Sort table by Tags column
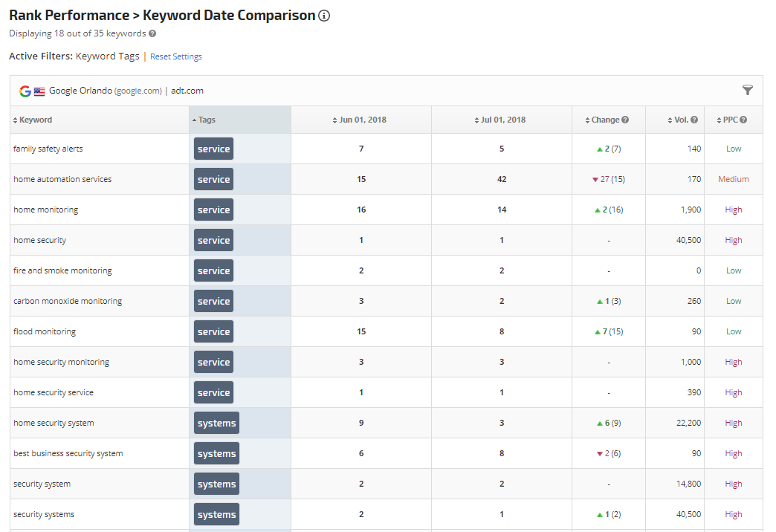 (x=206, y=120)
